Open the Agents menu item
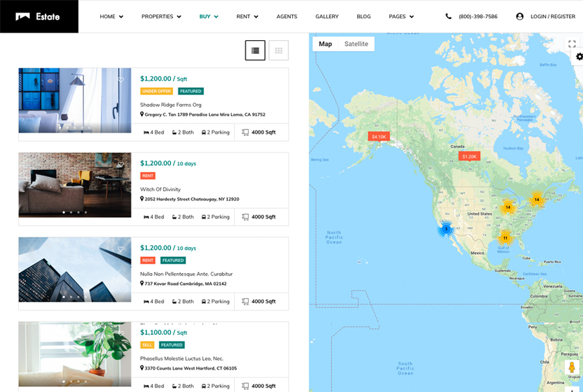 287,16
